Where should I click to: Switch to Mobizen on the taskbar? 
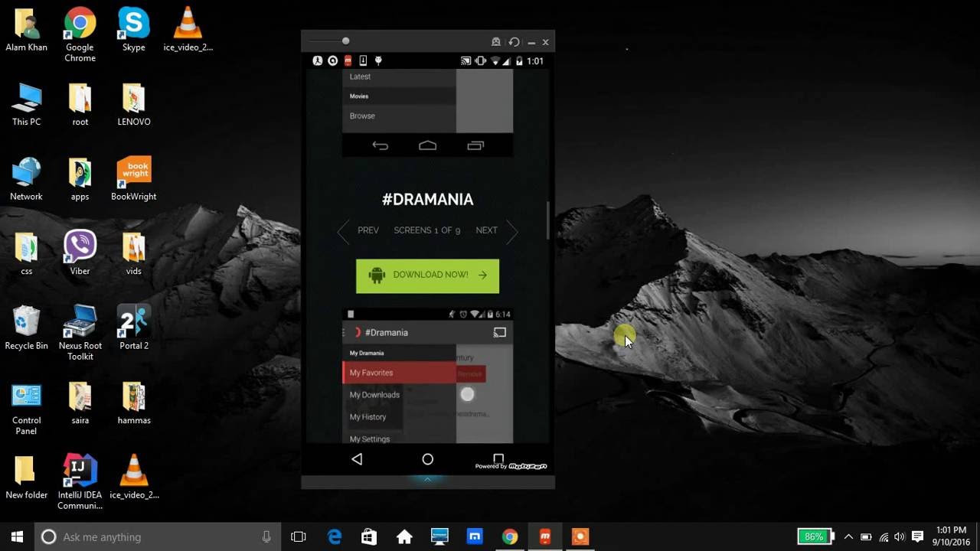pyautogui.click(x=545, y=536)
